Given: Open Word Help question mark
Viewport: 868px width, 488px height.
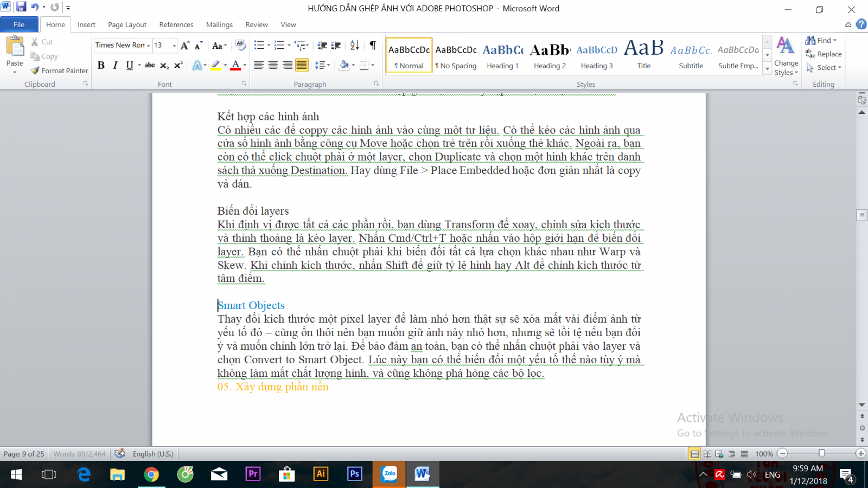Looking at the screenshot, I should (x=861, y=24).
